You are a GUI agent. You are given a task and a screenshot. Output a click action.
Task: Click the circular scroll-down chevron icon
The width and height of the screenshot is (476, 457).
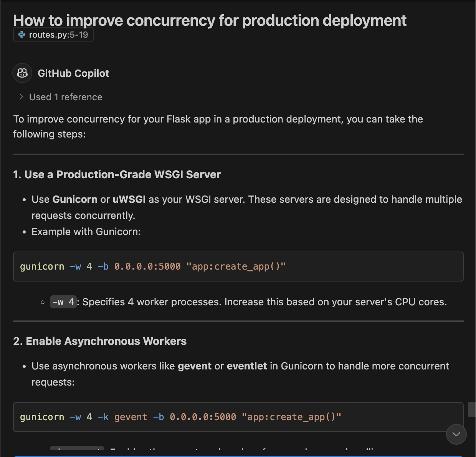[456, 434]
